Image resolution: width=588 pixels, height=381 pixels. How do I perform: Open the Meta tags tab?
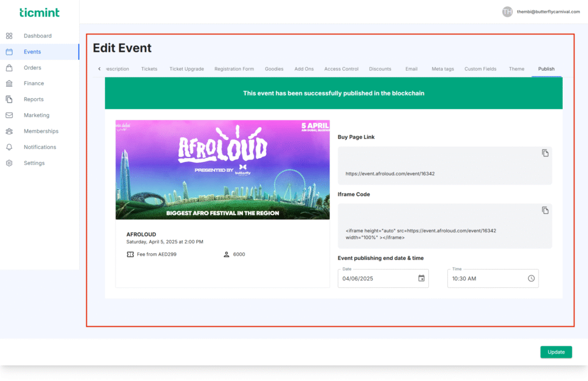click(443, 69)
